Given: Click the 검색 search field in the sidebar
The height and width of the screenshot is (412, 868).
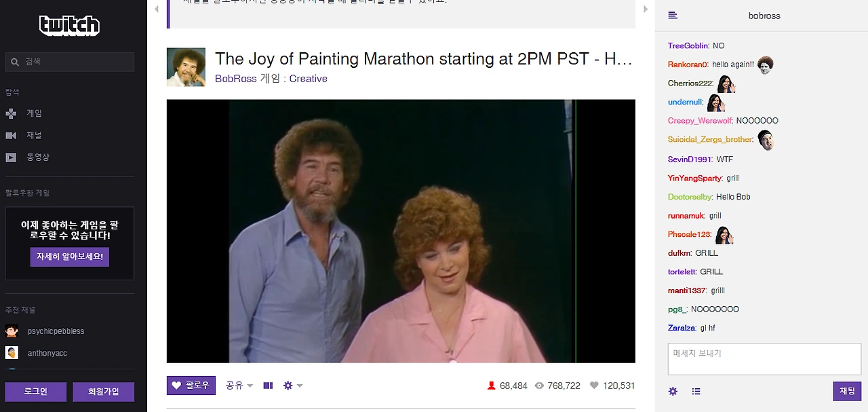Looking at the screenshot, I should (69, 62).
